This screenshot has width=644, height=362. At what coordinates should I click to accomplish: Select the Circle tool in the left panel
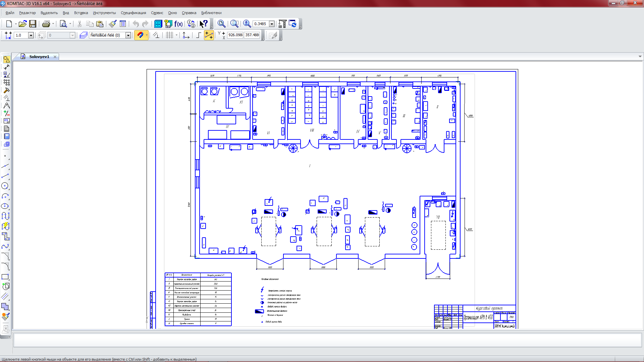click(5, 186)
